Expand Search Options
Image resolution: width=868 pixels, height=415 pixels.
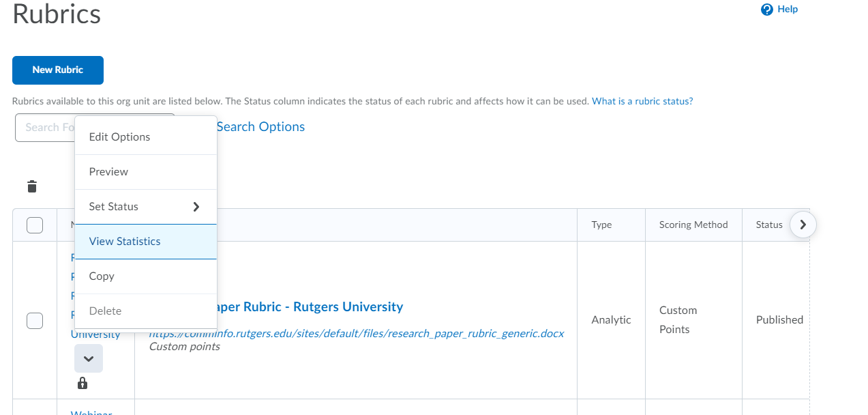click(260, 126)
